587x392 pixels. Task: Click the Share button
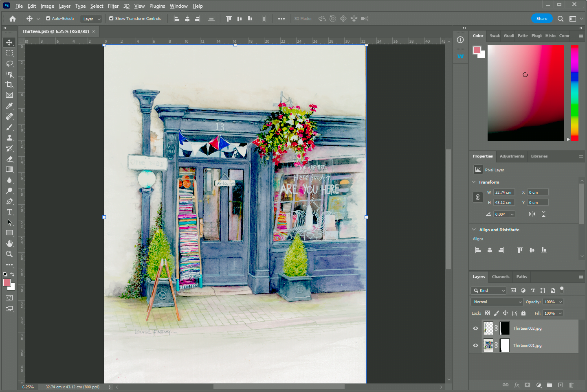coord(542,18)
